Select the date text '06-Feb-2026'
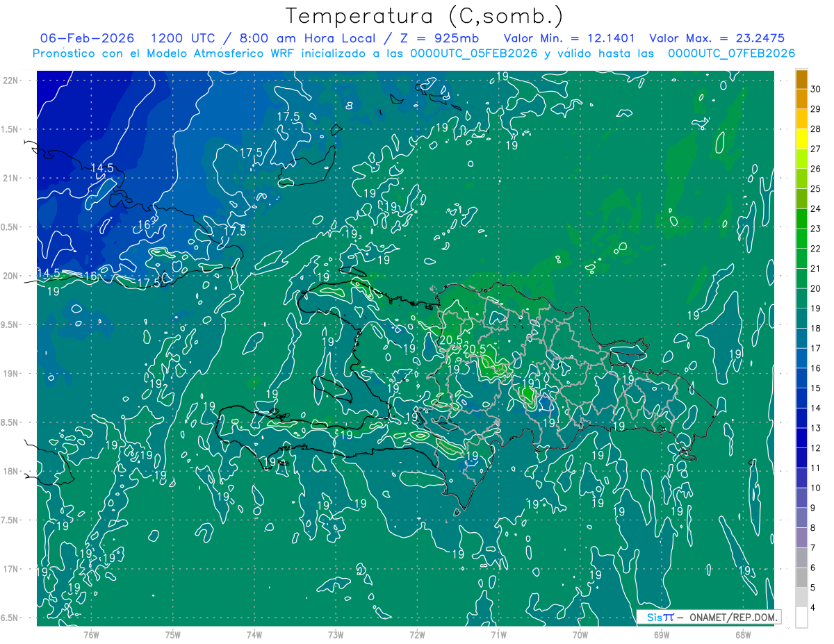The image size is (834, 644). [x=87, y=38]
